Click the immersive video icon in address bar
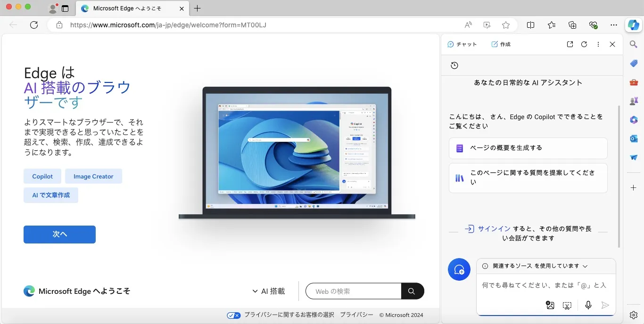This screenshot has width=644, height=324. click(x=487, y=25)
